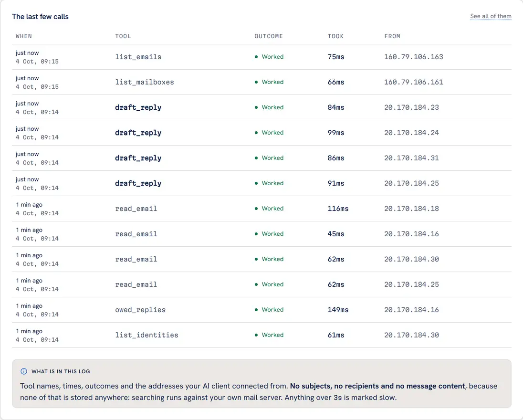Click IP address 20.170.184.18

[411, 209]
